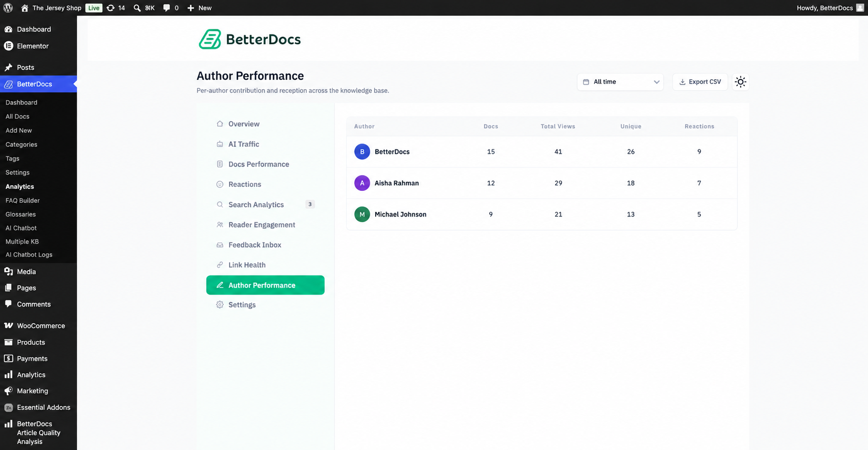Click the Reader Engagement people icon
Screen dimensions: 868x450
(220, 225)
